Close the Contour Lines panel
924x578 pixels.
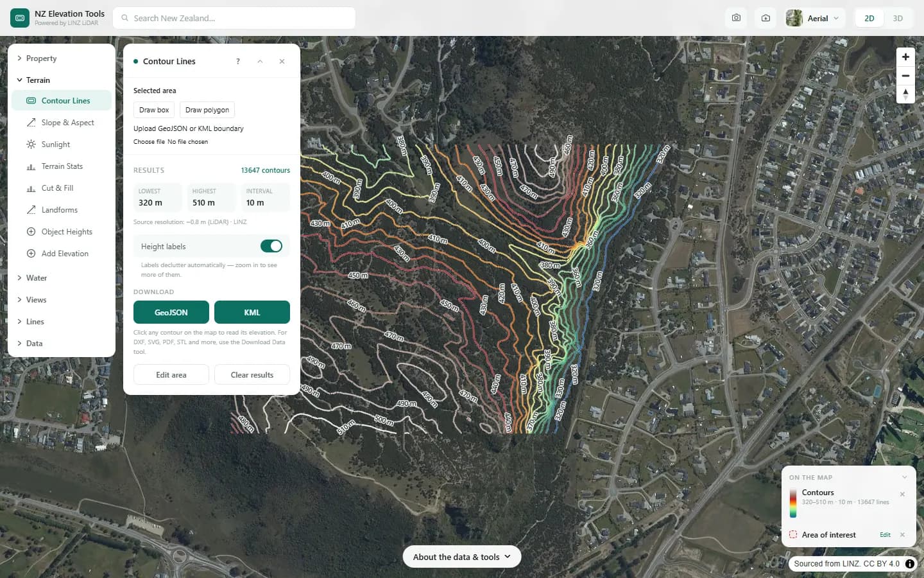click(282, 62)
